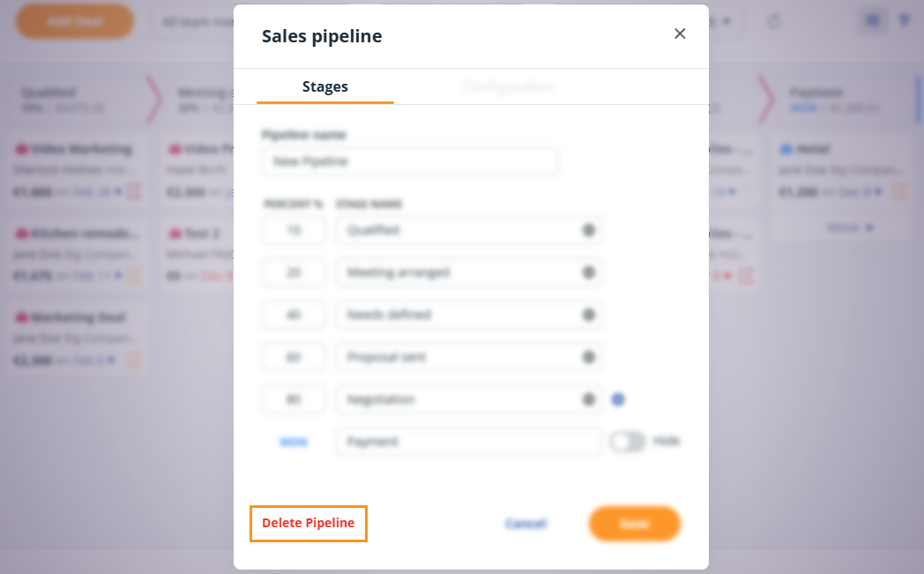Remove the Meeting arranged stage via its icon

point(588,272)
